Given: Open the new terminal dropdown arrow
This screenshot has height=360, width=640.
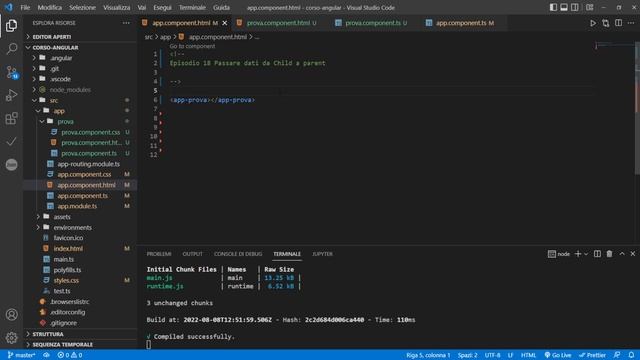Looking at the screenshot, I should [586, 254].
